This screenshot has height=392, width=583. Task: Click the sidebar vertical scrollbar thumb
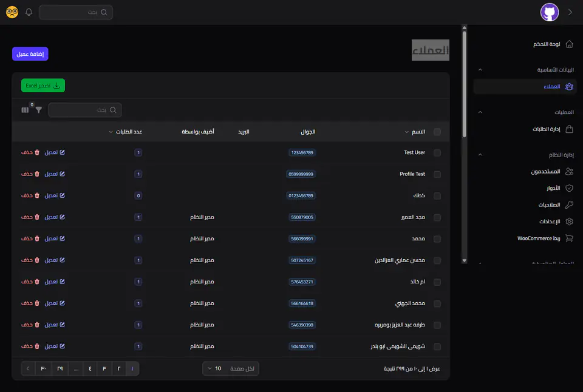click(x=464, y=84)
